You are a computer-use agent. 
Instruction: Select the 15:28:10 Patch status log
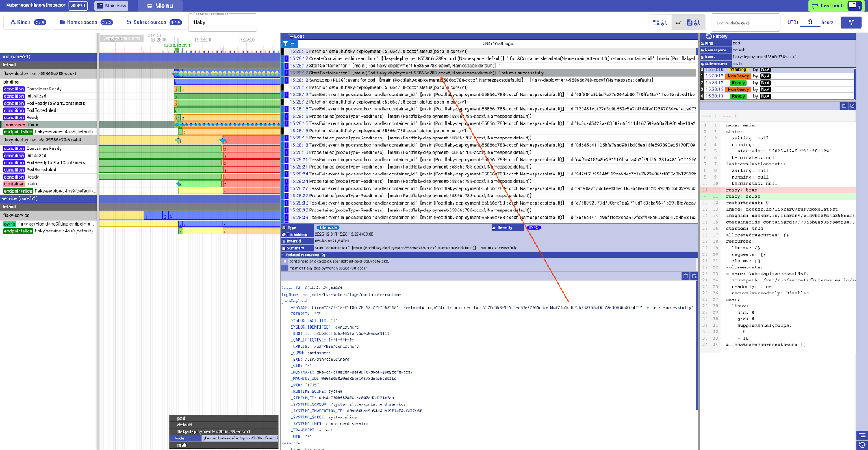pyautogui.click(x=490, y=50)
